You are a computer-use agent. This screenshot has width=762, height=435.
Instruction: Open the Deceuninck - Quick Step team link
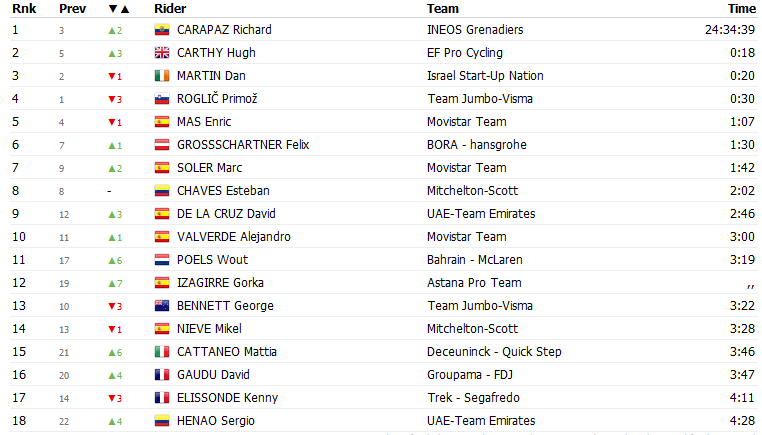pos(494,352)
